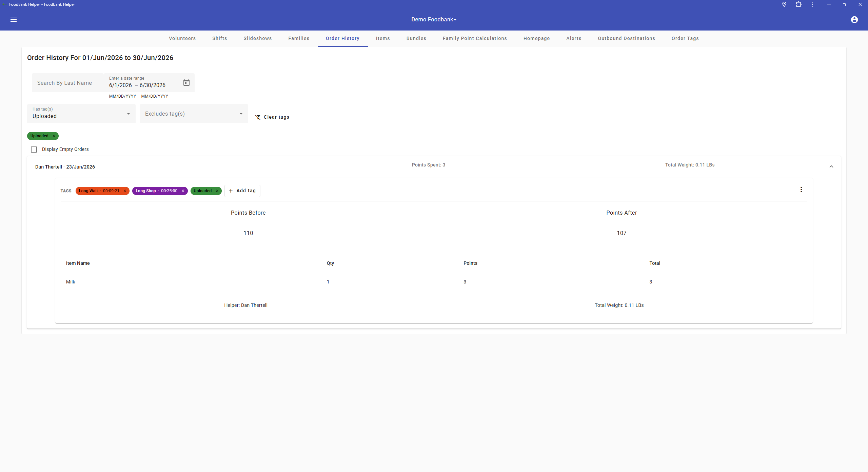Image resolution: width=868 pixels, height=472 pixels.
Task: Click the location pin icon in title bar
Action: (784, 4)
